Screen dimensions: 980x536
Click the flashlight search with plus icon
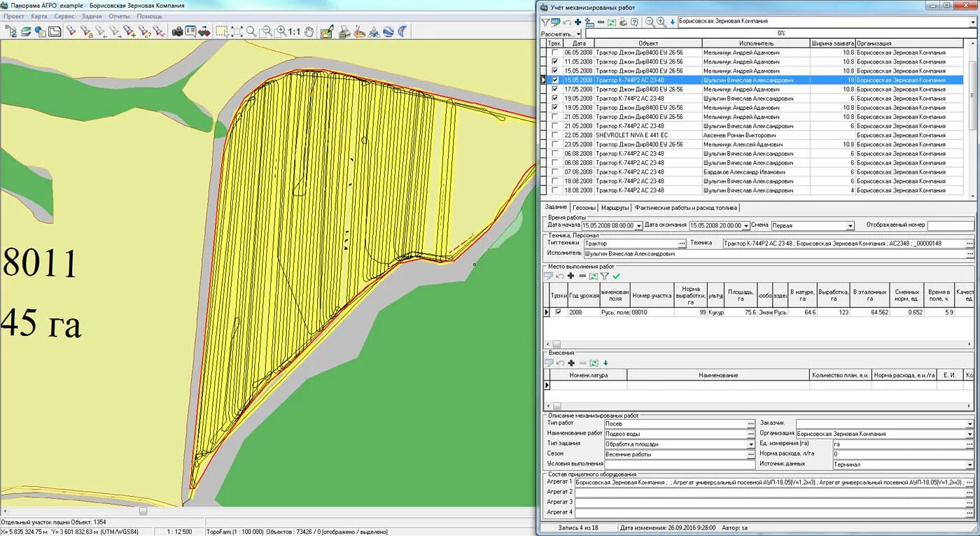point(129,31)
